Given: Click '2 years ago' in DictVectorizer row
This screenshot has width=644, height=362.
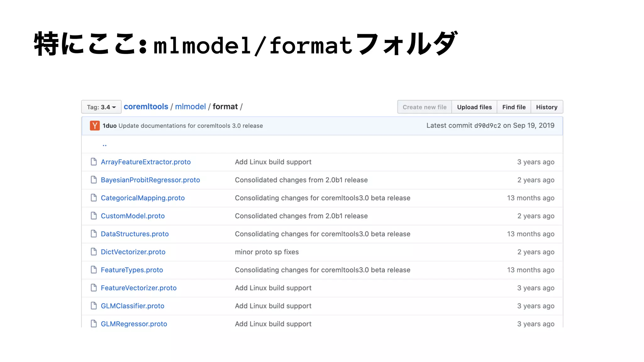Looking at the screenshot, I should (x=536, y=252).
